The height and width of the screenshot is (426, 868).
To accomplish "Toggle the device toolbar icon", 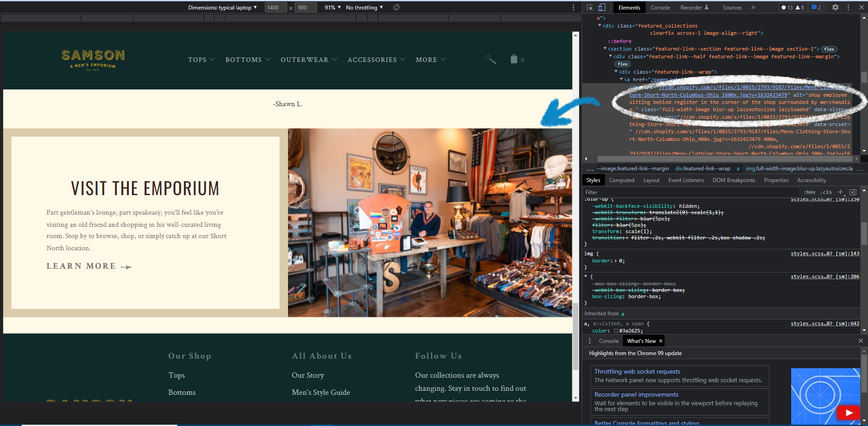I will (x=602, y=7).
